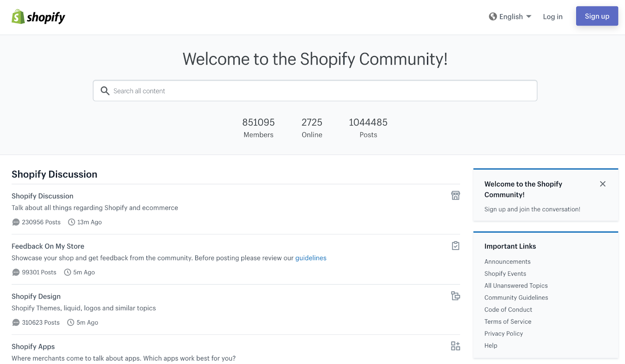Click the storefront icon beside Shopify Discussion
The width and height of the screenshot is (625, 364).
[455, 195]
